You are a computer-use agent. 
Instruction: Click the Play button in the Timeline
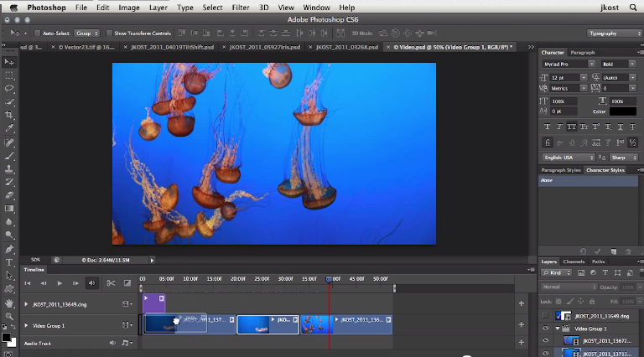(x=60, y=283)
